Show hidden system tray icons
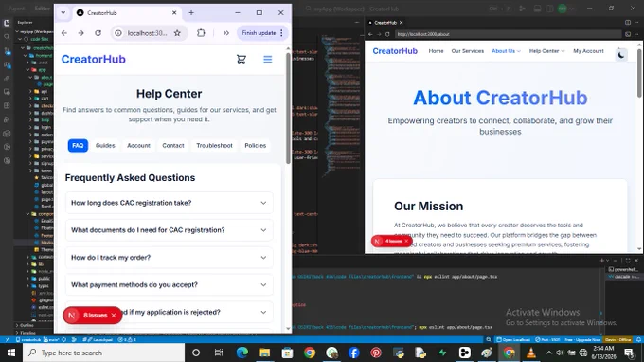This screenshot has width=644, height=362. [548, 353]
